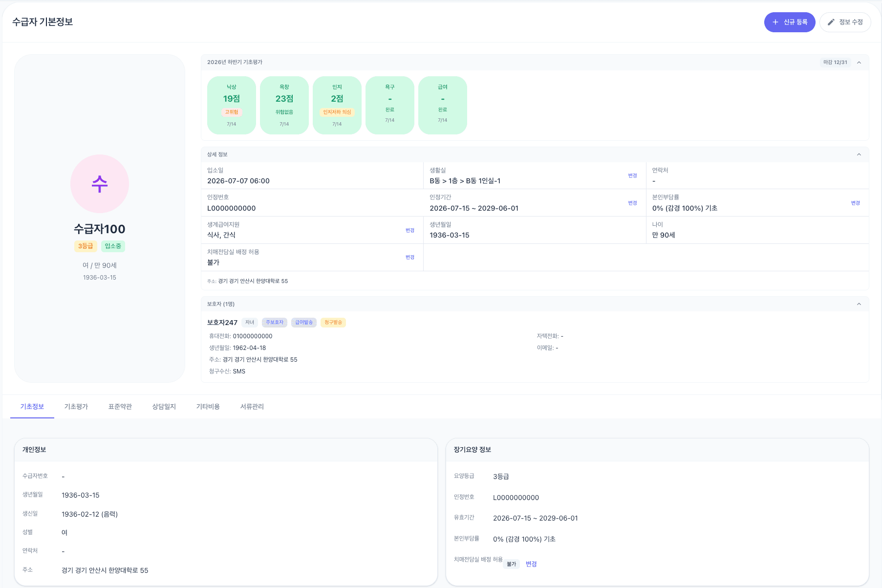Select the 기초정보 tab
882x588 pixels.
pos(32,407)
